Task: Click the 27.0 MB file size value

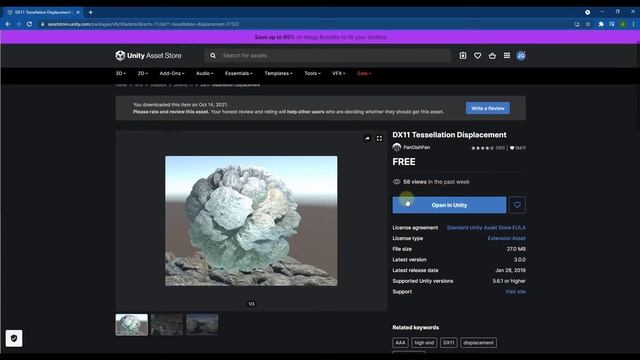Action: (x=516, y=249)
